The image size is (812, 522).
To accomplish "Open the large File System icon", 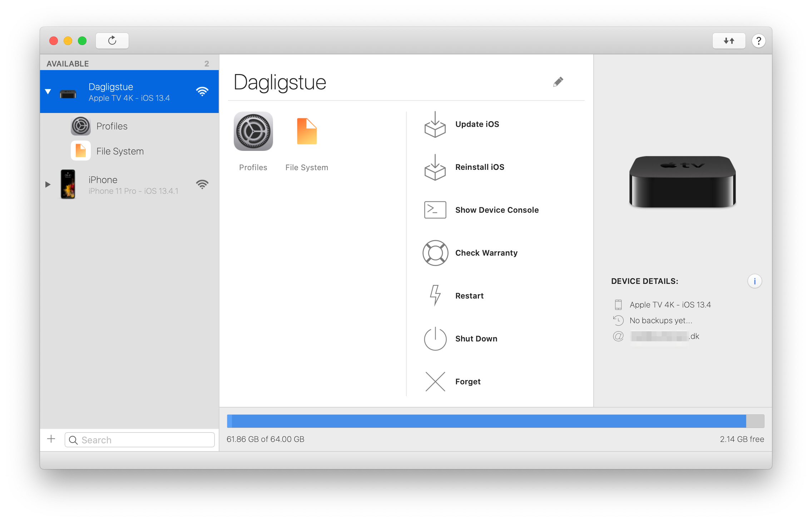I will (307, 132).
